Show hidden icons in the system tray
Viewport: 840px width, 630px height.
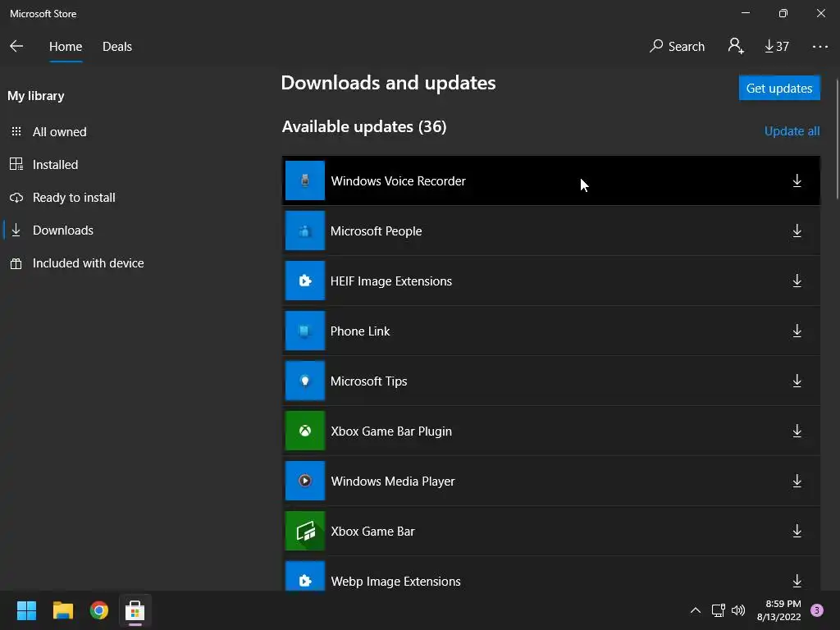tap(696, 610)
